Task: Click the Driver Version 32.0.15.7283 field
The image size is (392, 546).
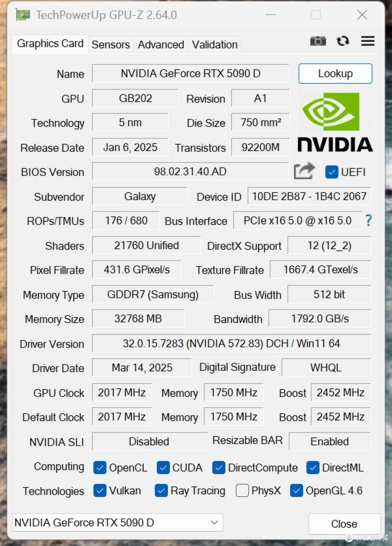Action: click(232, 343)
